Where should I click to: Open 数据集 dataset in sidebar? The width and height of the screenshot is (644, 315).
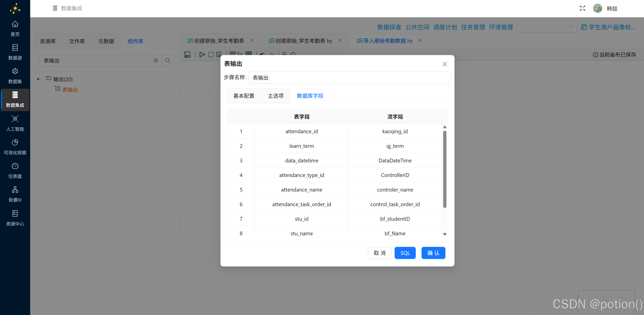15,76
